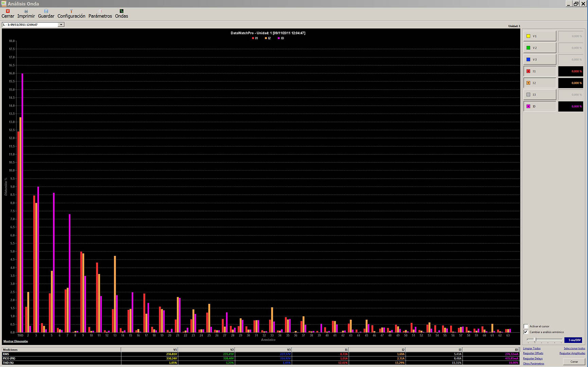
Task: Click the I1 legend entry above the chart
Action: [x=255, y=38]
